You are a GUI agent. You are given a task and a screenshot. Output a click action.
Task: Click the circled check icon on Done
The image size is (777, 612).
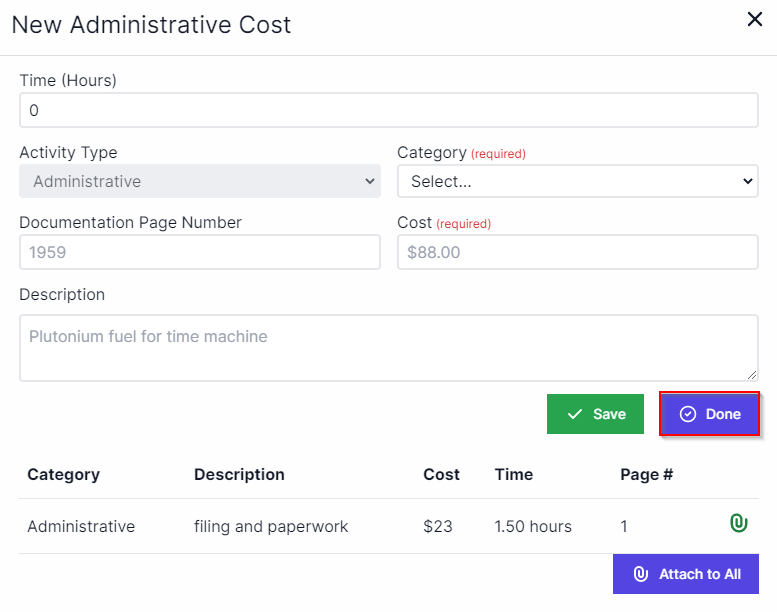pyautogui.click(x=688, y=414)
